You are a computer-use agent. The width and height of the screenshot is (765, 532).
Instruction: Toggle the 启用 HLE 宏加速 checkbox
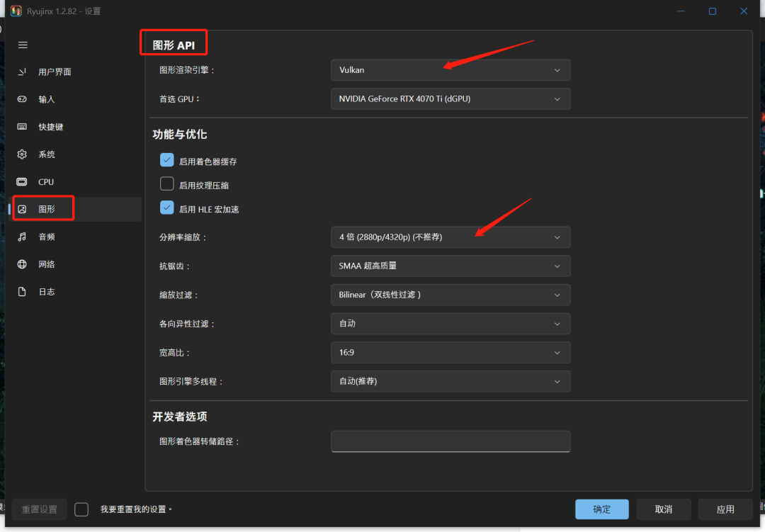(x=167, y=208)
